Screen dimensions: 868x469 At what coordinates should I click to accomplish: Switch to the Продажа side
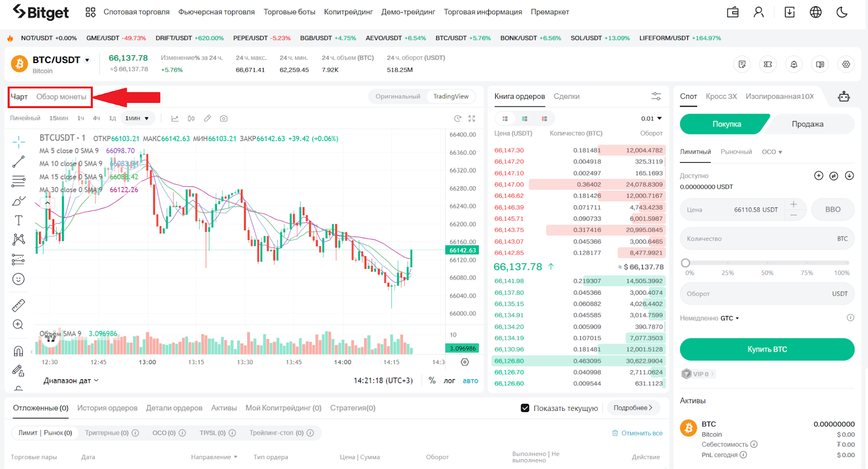(x=807, y=124)
